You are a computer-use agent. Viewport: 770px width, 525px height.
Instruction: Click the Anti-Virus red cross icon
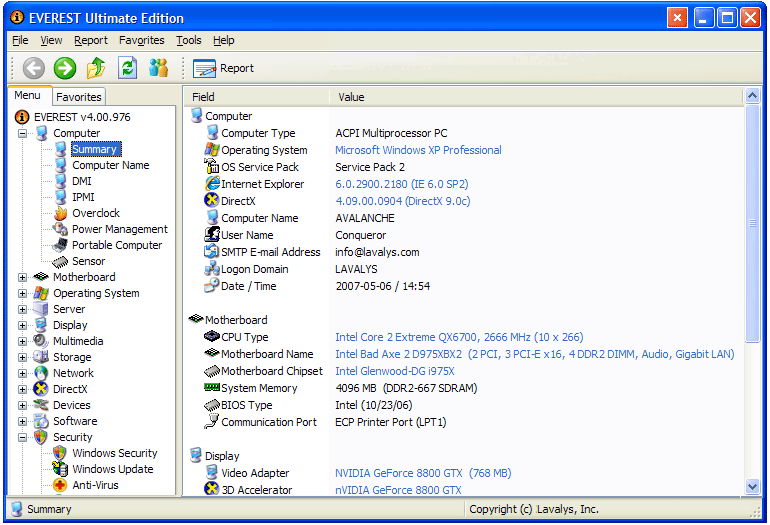(60, 485)
